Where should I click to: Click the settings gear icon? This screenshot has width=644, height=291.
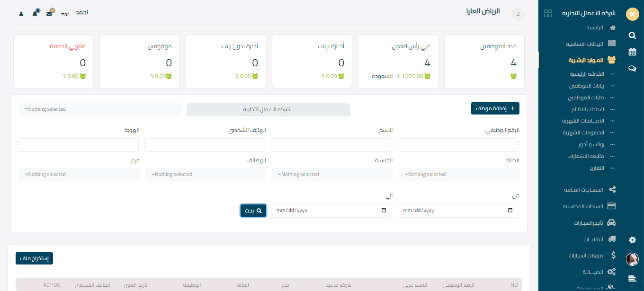[x=632, y=240]
